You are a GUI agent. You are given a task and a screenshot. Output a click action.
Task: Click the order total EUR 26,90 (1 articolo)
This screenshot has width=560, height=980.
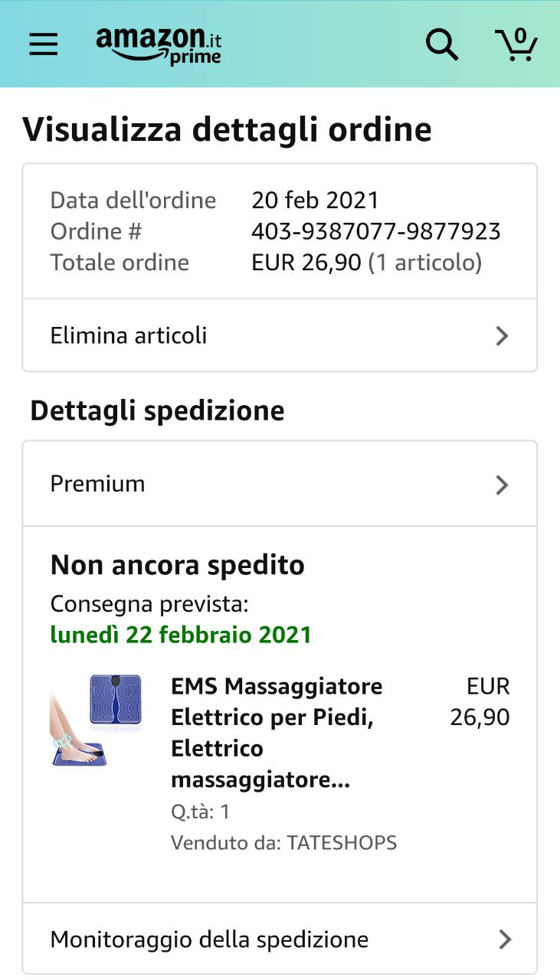(x=366, y=263)
